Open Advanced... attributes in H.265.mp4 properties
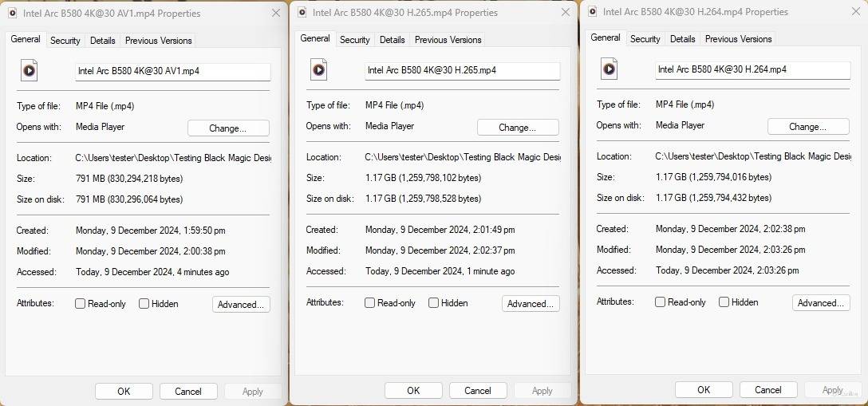Image resolution: width=868 pixels, height=406 pixels. point(531,304)
